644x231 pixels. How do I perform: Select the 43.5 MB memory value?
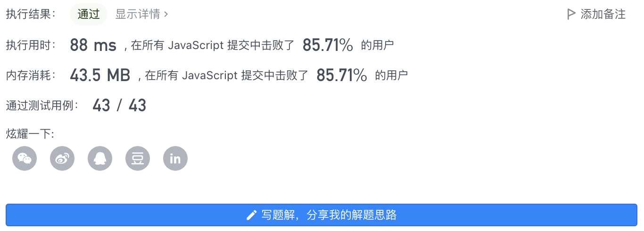[x=100, y=75]
